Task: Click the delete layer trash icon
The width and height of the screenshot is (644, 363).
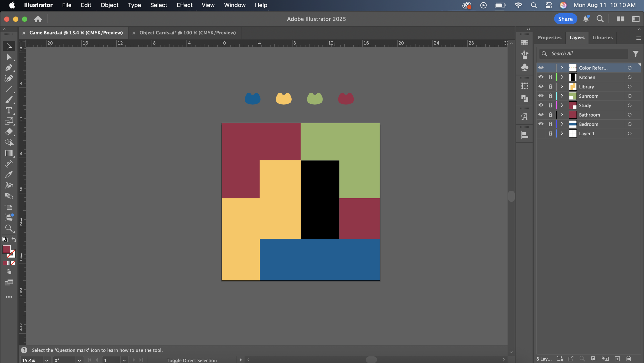Action: click(x=629, y=359)
